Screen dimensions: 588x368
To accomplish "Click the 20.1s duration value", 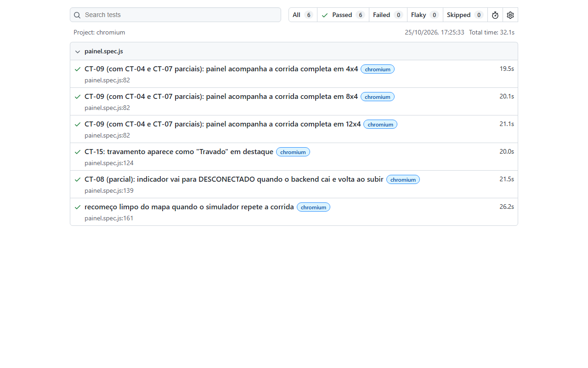I will click(507, 97).
